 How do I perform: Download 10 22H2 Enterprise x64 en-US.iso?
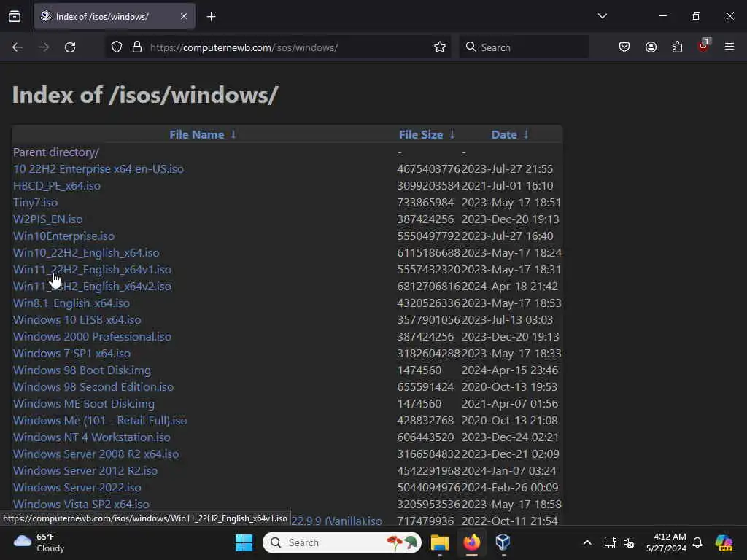click(x=98, y=168)
